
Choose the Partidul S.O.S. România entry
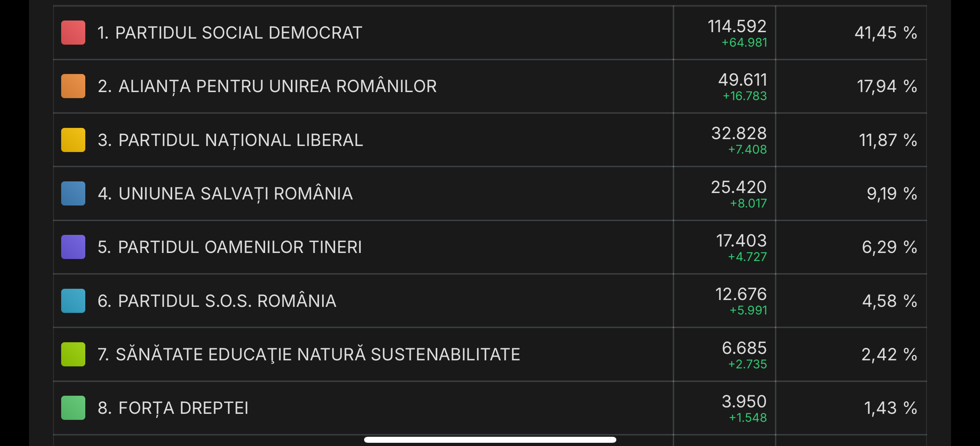217,301
